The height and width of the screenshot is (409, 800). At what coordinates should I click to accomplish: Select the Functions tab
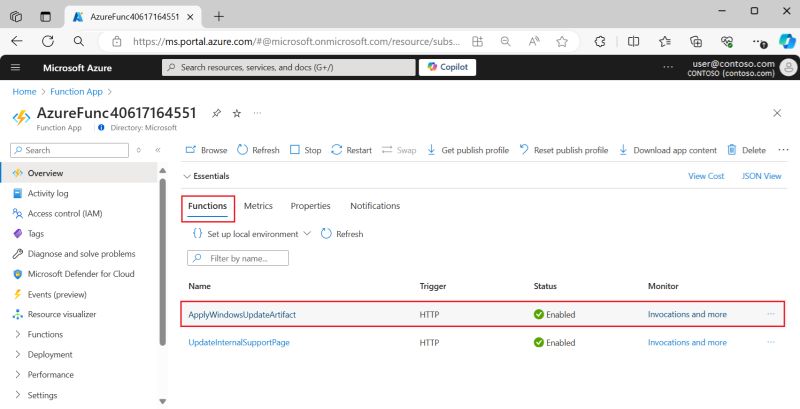coord(208,206)
